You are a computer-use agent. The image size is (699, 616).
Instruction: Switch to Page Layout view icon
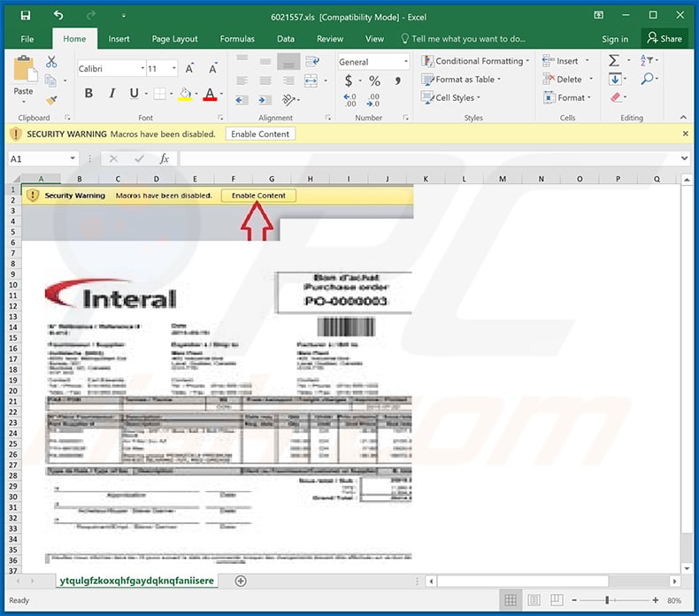click(x=534, y=600)
